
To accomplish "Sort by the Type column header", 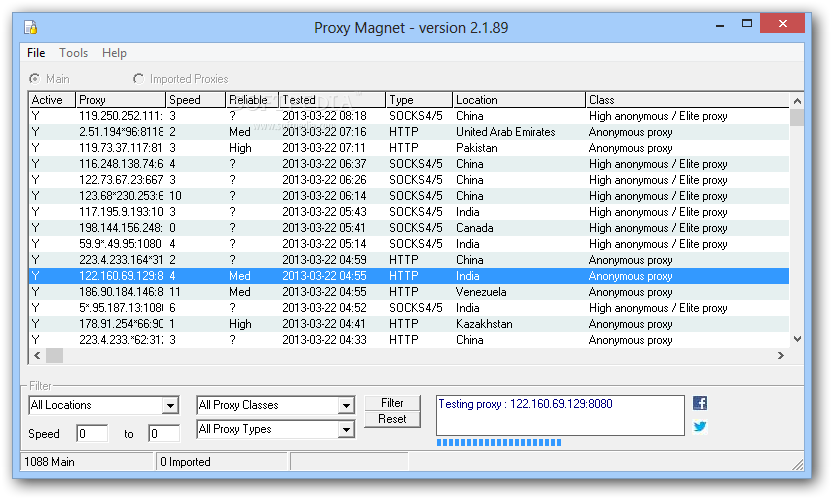I will pos(419,100).
